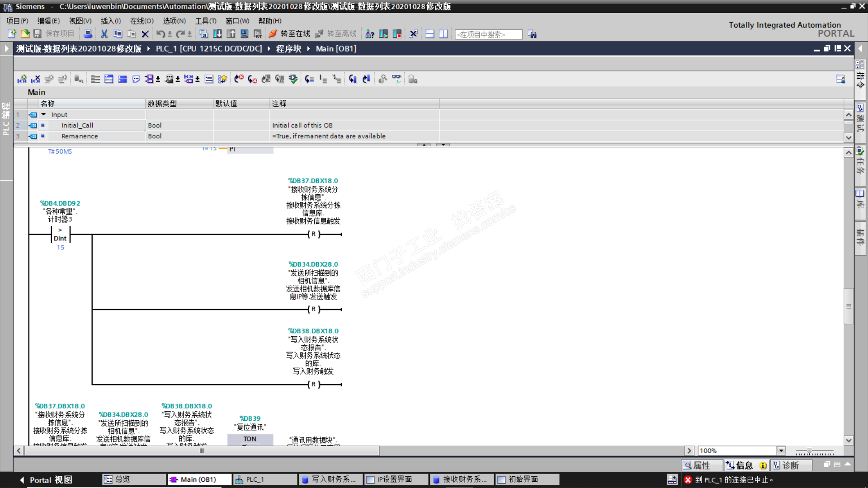868x488 pixels.
Task: Click the Print icon in toolbar
Action: coord(88,34)
